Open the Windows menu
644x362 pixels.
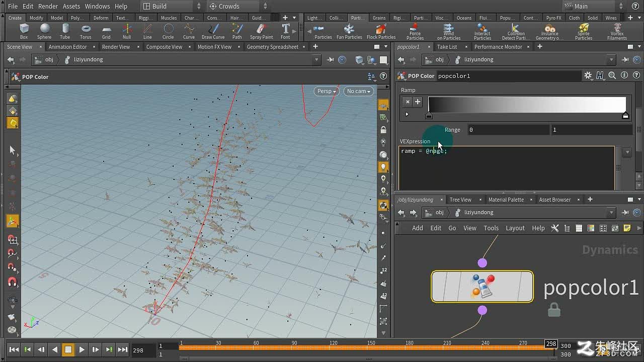click(97, 6)
